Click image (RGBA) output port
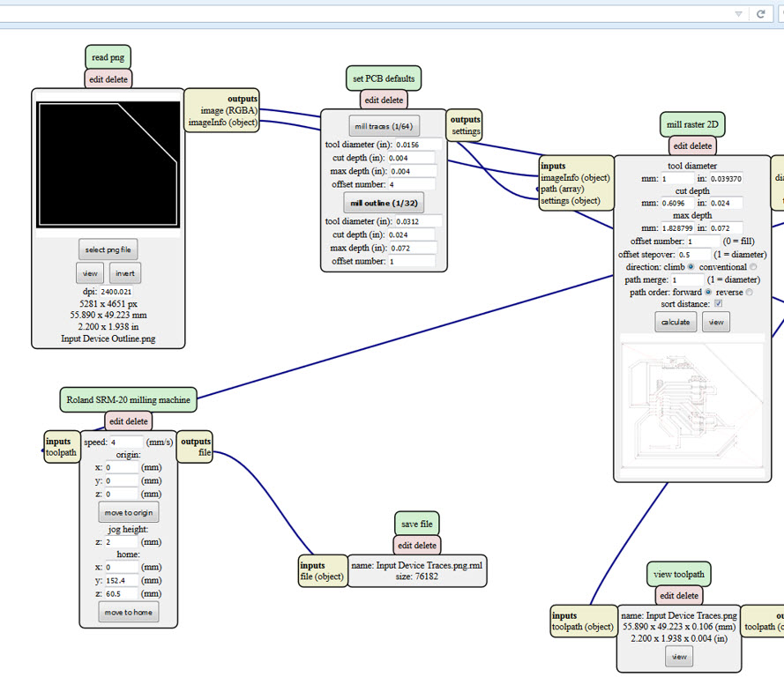Screen dimensions: 784x677 click(229, 110)
